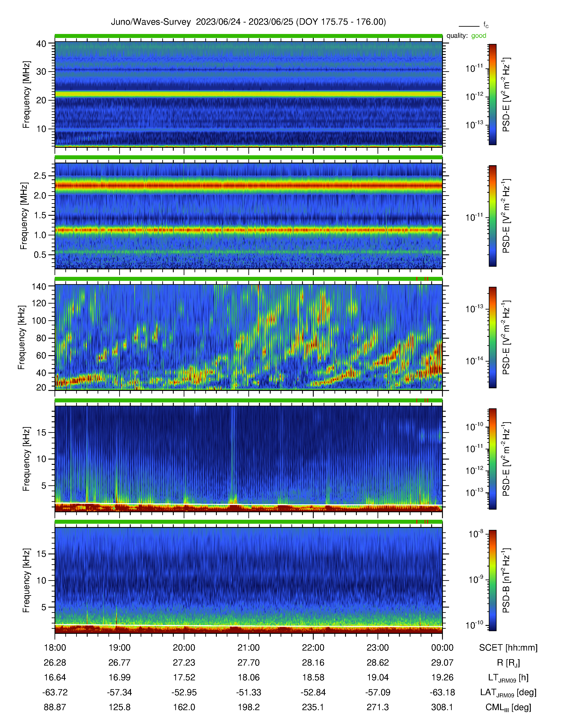Click the 1.1 MHz orange emission line
563x728 pixels.
[248, 230]
